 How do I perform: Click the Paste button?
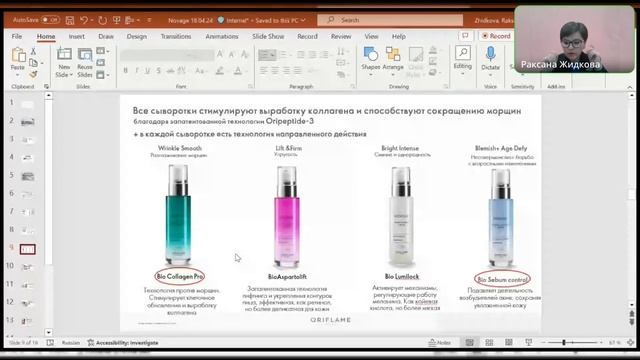coord(18,62)
